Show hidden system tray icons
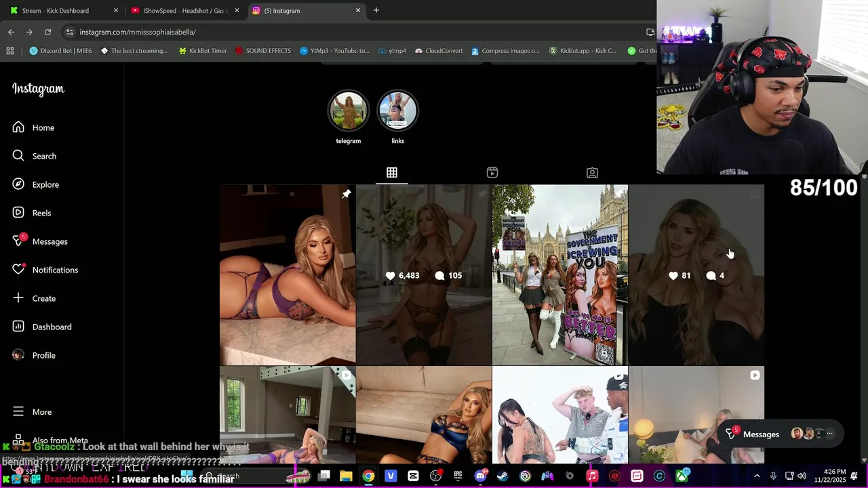Screen dimensions: 868x488 (x=757, y=476)
